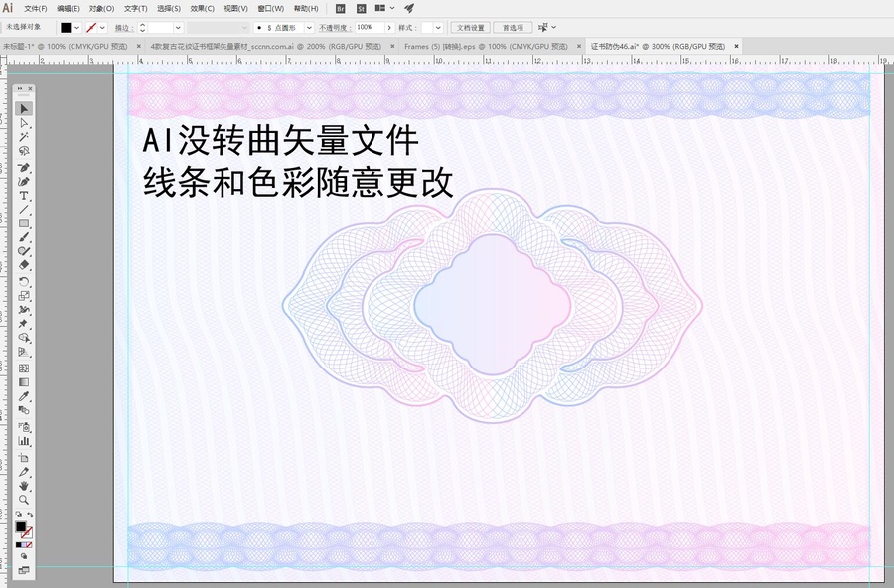Switch to 4款复古花纹证书 document tab
Viewport: 894px width, 588px height.
point(265,47)
